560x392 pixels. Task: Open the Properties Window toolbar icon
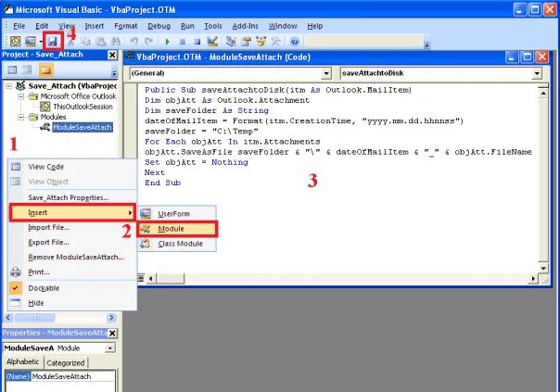coord(246,42)
